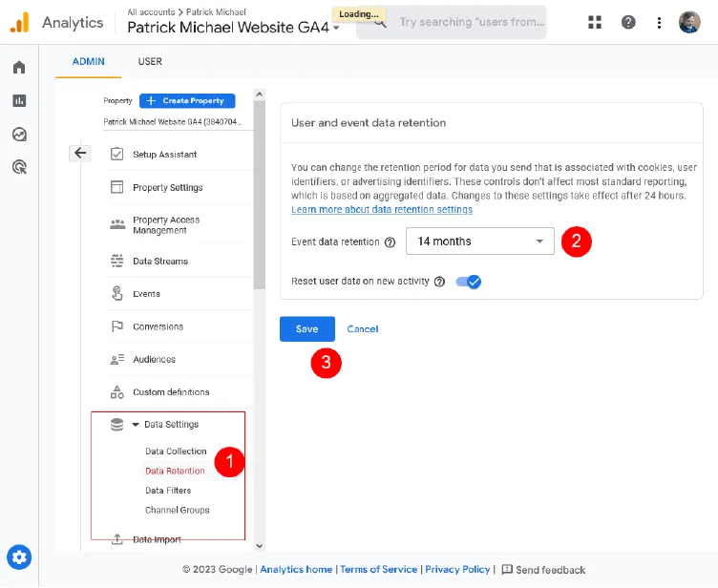Viewport: 718px width, 588px height.
Task: Open the Event data retention dropdown
Action: (479, 241)
